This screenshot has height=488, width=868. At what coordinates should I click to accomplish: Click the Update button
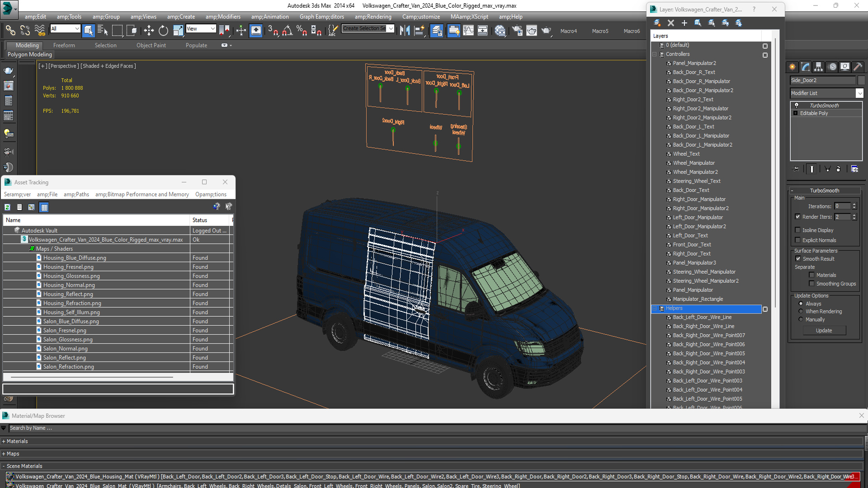[824, 330]
